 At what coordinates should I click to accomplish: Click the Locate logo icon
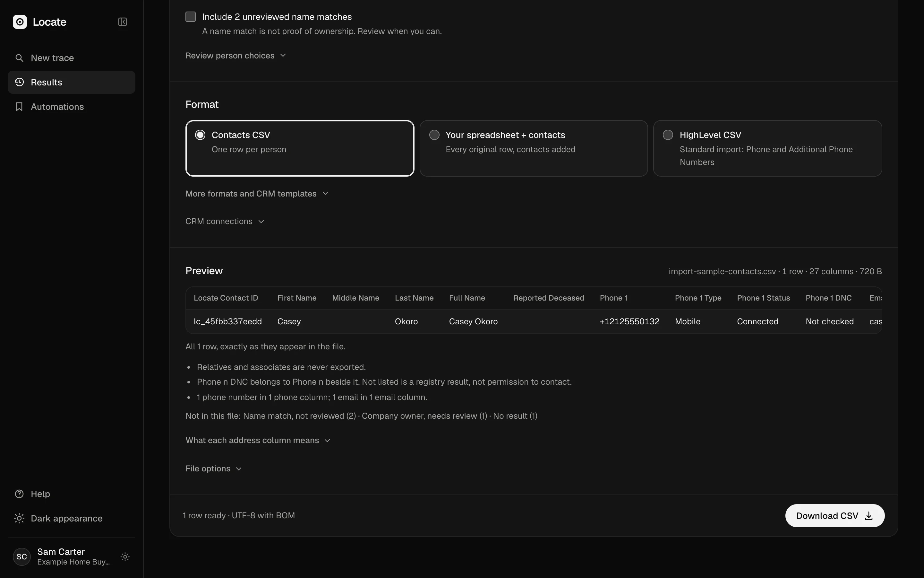coord(20,22)
